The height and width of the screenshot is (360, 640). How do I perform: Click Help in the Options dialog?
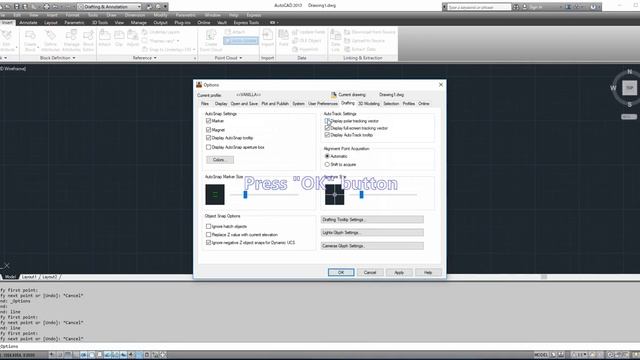point(428,272)
